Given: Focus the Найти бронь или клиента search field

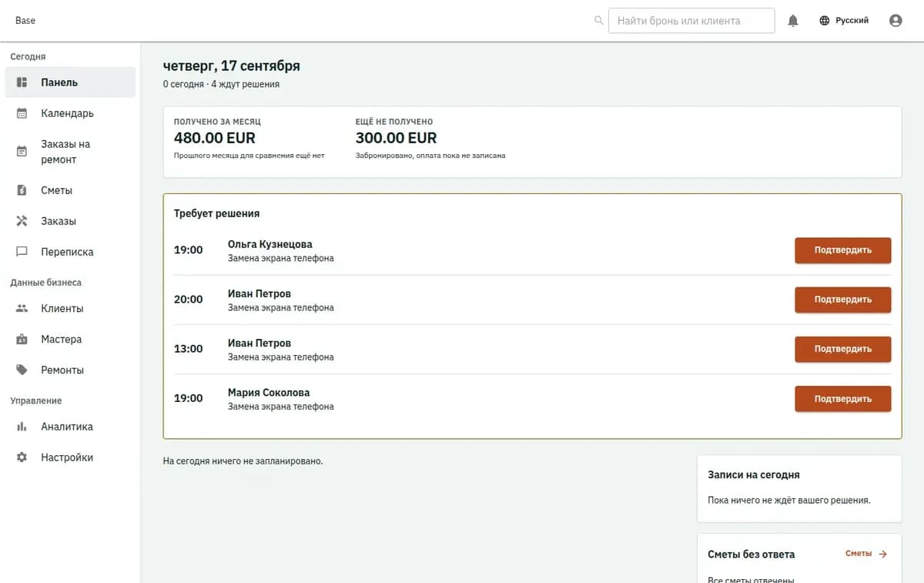Looking at the screenshot, I should (x=691, y=21).
